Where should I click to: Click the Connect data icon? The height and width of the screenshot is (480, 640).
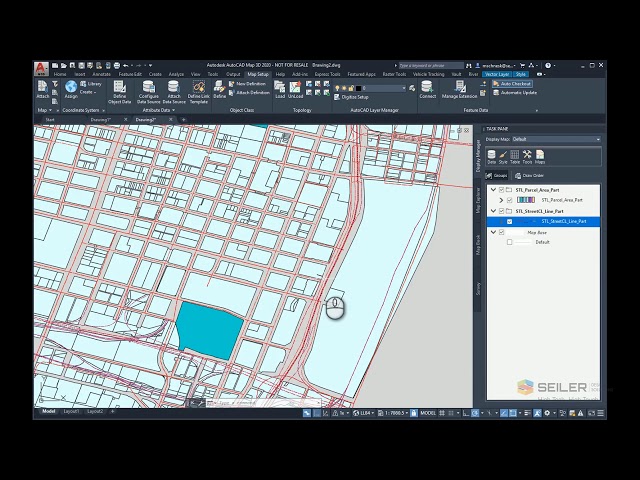427,89
